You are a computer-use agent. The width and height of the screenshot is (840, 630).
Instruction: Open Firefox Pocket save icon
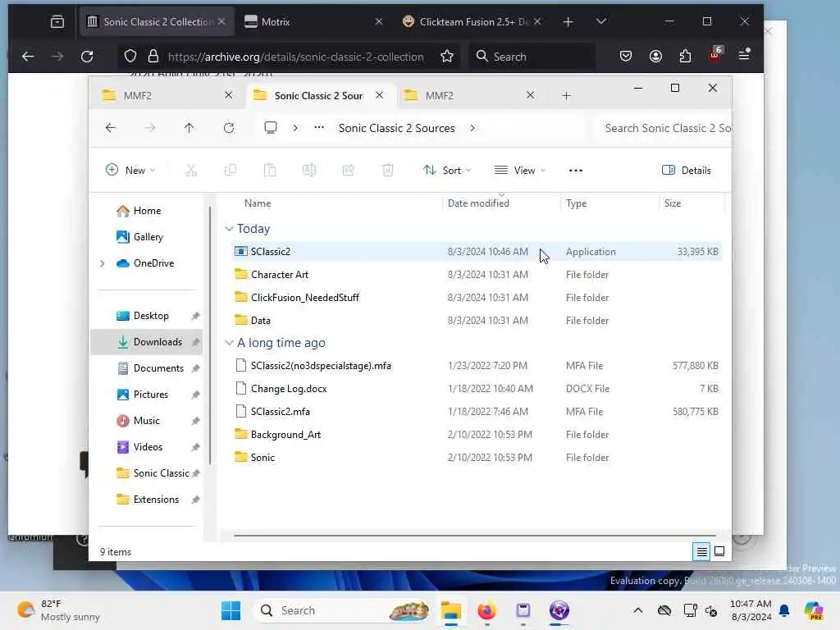(x=626, y=57)
